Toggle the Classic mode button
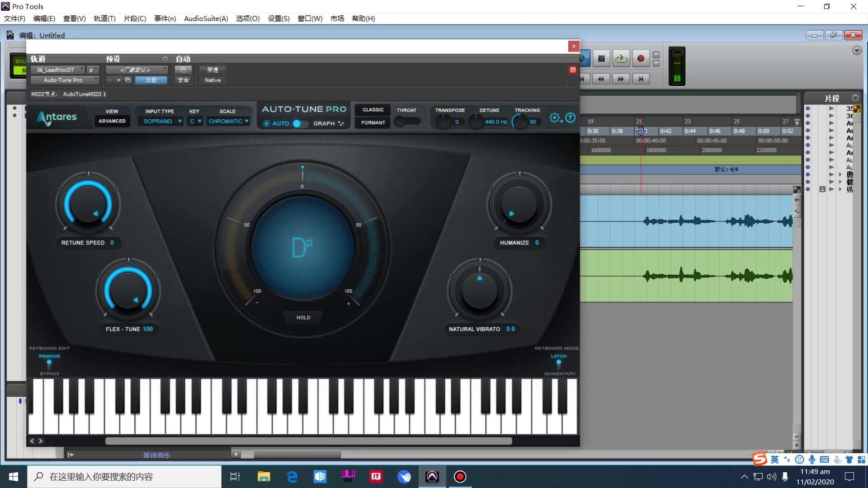This screenshot has height=488, width=868. (373, 110)
